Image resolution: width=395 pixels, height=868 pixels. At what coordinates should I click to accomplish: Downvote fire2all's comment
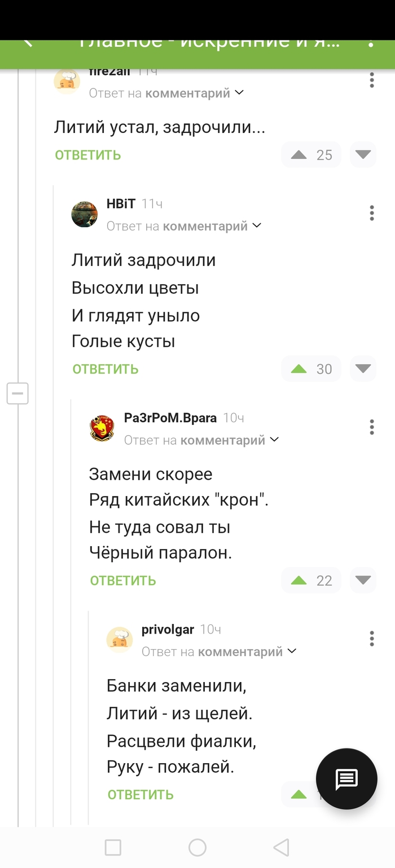(363, 154)
